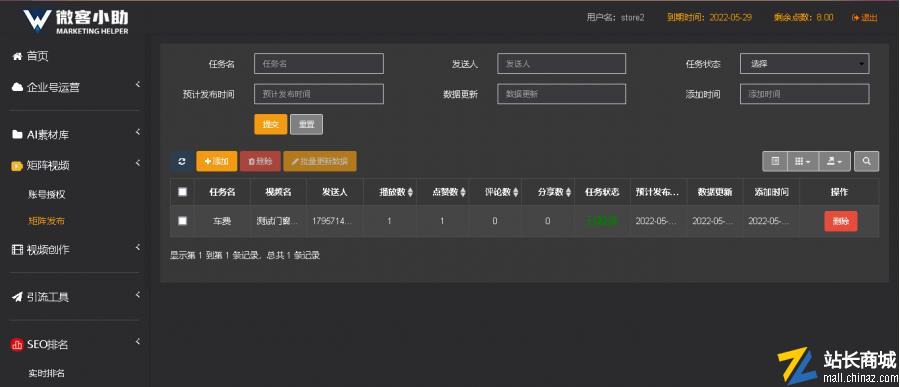Focus the 任务名 input field
This screenshot has width=900, height=387.
coord(319,64)
